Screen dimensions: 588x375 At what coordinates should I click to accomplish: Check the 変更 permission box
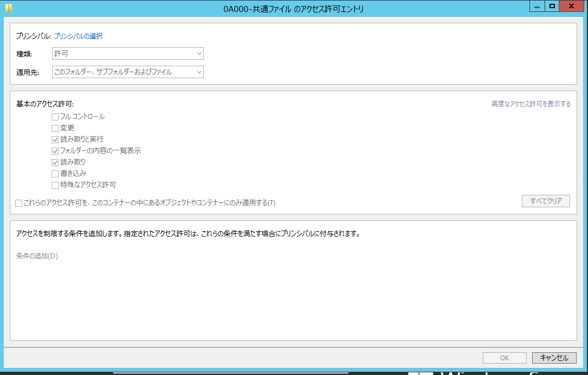click(x=55, y=128)
